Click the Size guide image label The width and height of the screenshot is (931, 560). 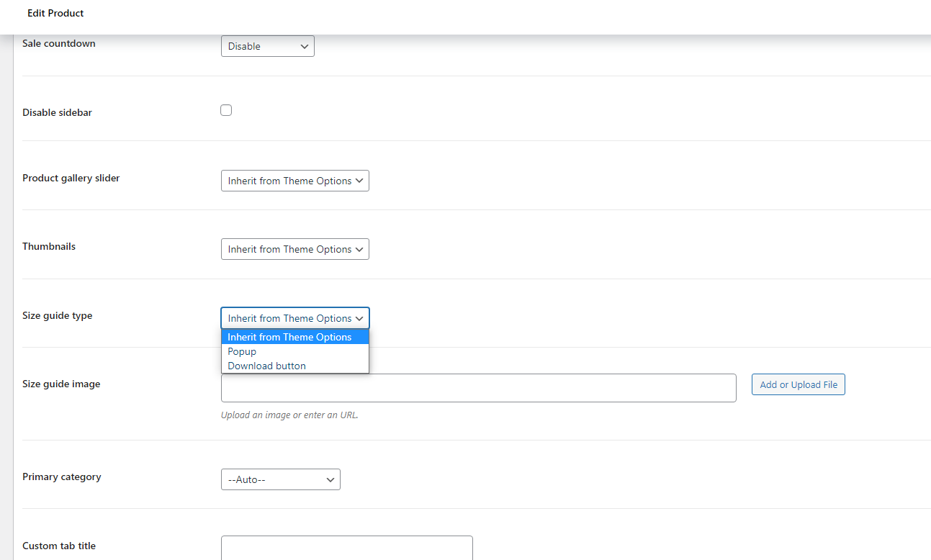61,384
